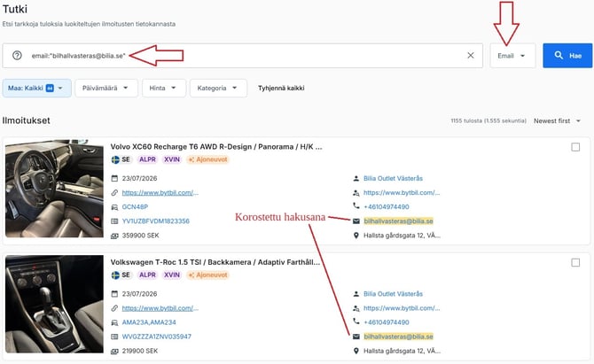The width and height of the screenshot is (594, 364).
Task: Click VIN WVGZZZA1ZNV035947
Action: [x=156, y=337]
